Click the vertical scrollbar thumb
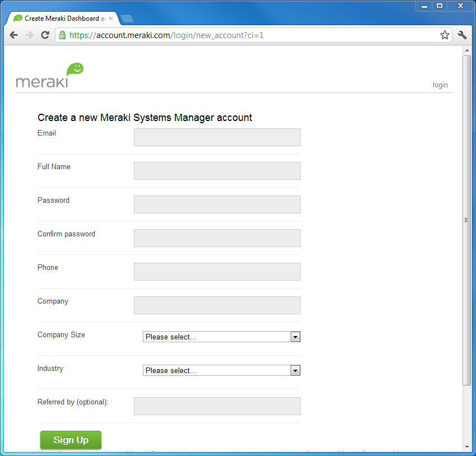The image size is (476, 456). pos(467,220)
